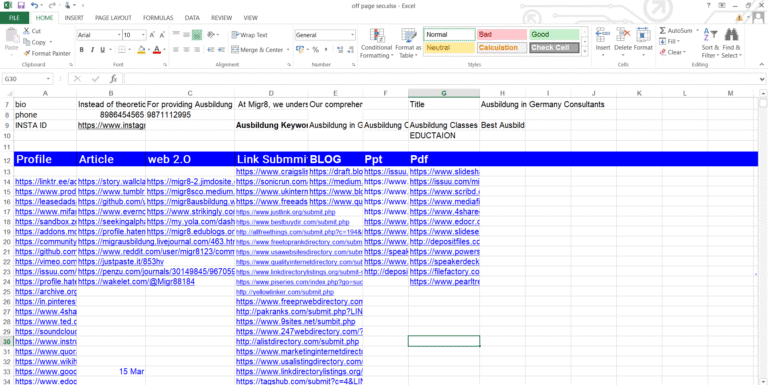
Task: Click Increase Decimal icon
Action: click(x=339, y=49)
